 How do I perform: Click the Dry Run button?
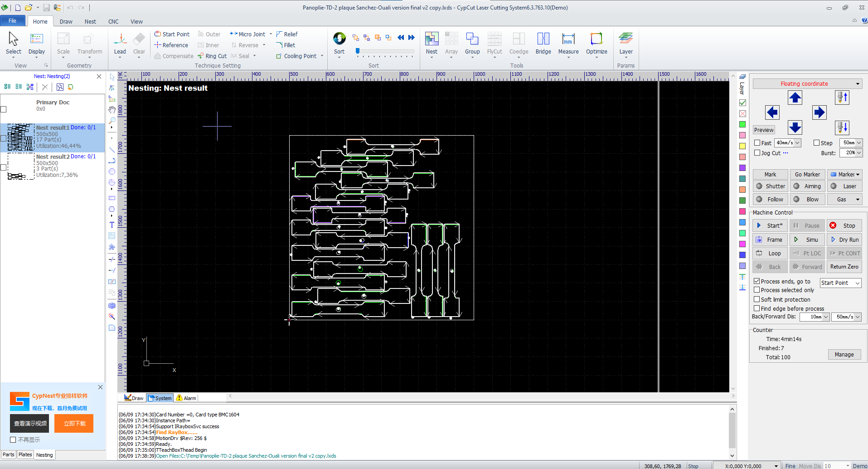pos(844,239)
